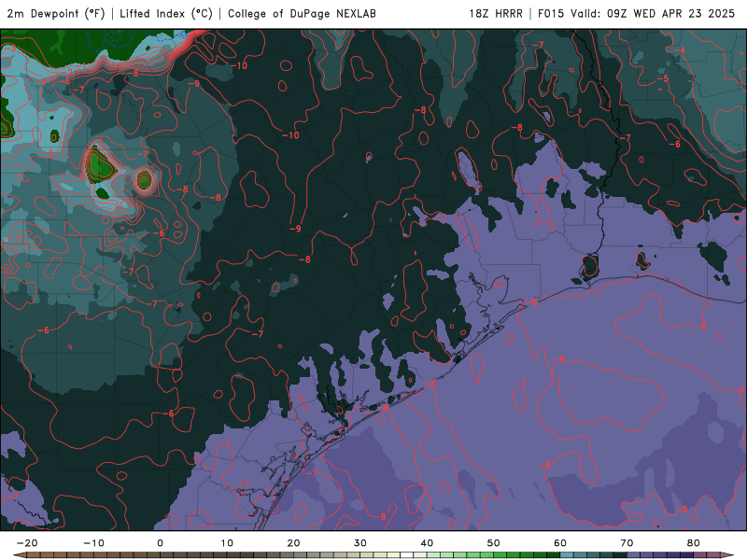Click the 10 label on the color scale
This screenshot has width=747, height=560.
(227, 543)
